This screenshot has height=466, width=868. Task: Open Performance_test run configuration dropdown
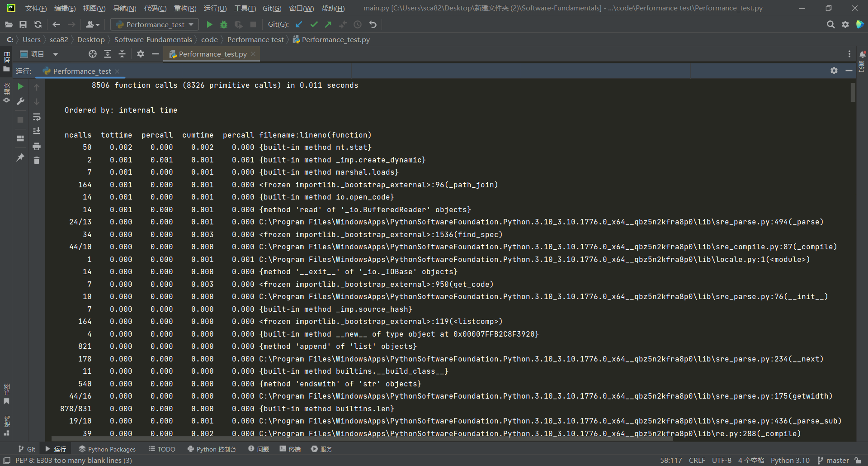pos(155,24)
